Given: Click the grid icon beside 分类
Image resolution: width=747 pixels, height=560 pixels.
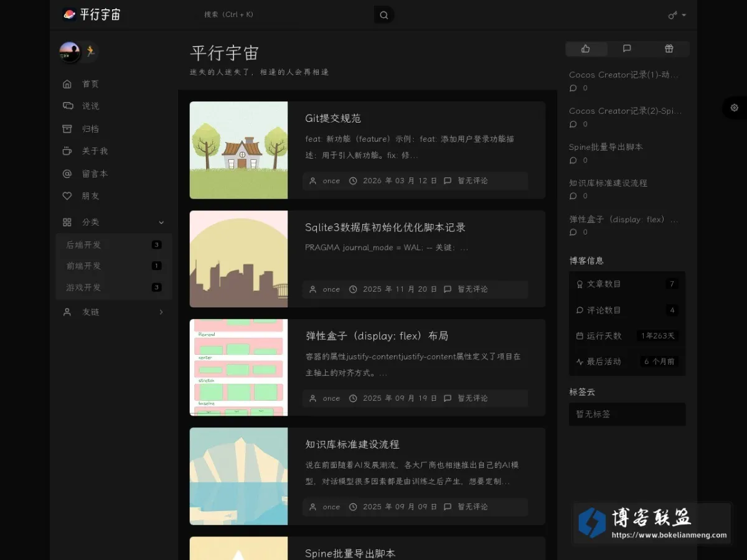Looking at the screenshot, I should (67, 222).
